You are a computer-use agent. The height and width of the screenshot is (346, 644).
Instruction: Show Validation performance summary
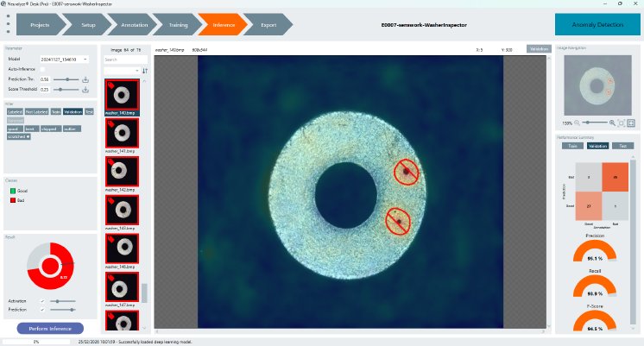(597, 146)
